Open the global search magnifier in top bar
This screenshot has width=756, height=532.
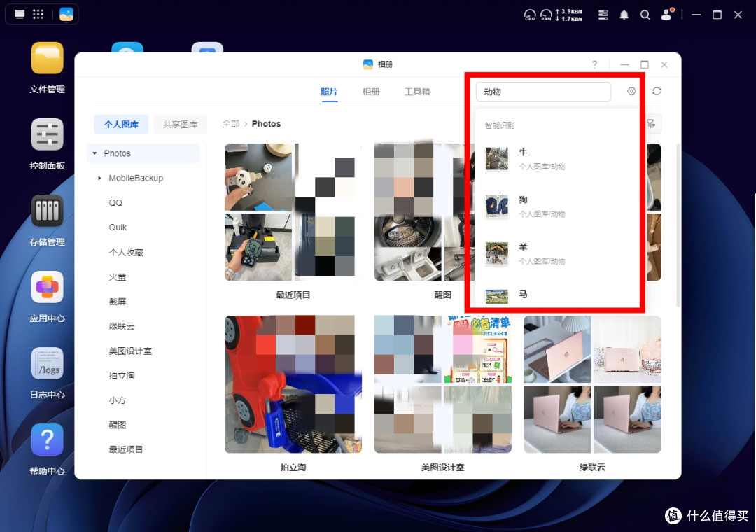pyautogui.click(x=645, y=15)
